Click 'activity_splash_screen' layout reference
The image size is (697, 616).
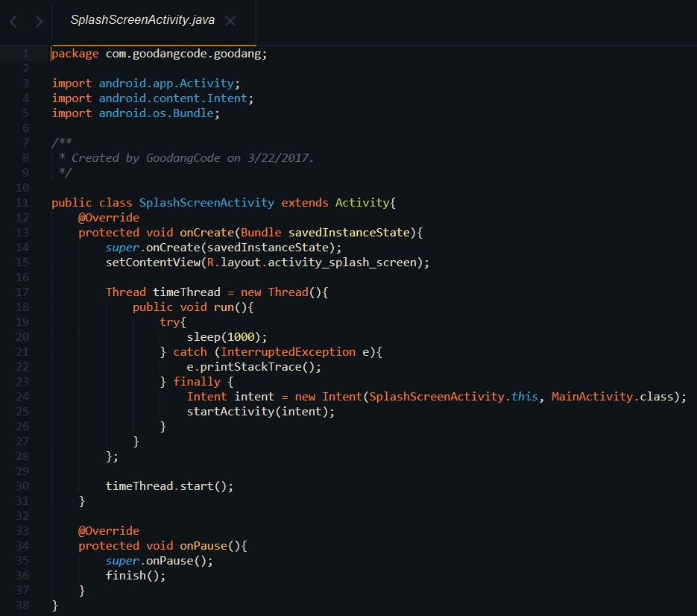[x=342, y=263]
